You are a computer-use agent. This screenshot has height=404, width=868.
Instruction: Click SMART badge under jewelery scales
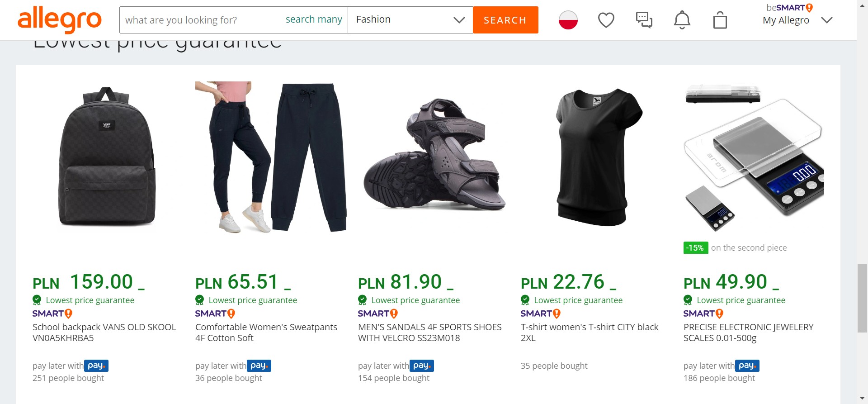point(703,314)
